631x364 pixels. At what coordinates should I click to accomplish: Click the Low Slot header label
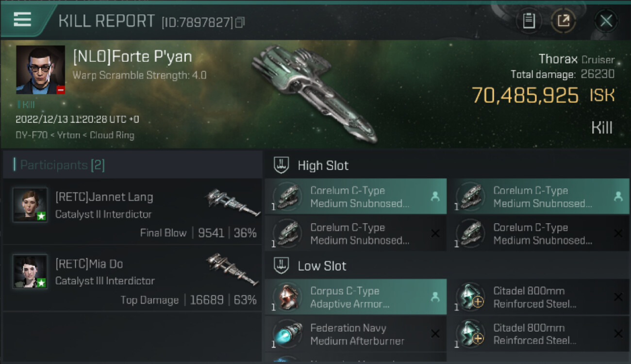[322, 266]
